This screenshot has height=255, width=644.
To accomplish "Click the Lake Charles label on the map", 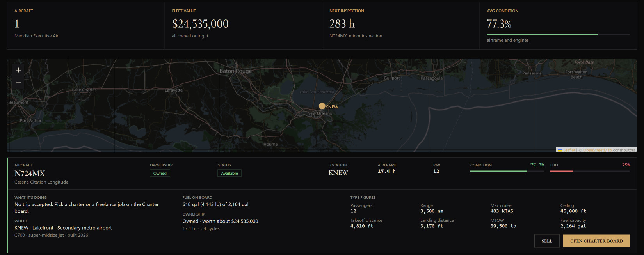I will coord(84,90).
